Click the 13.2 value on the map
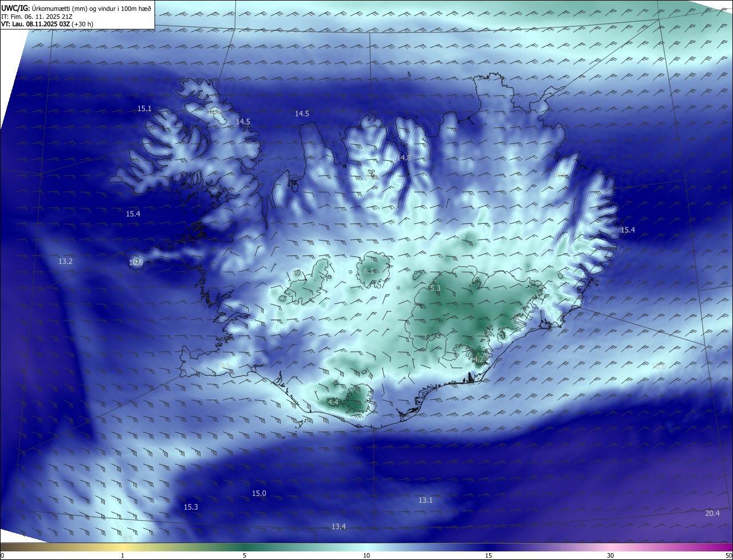The image size is (733, 560). 65,261
